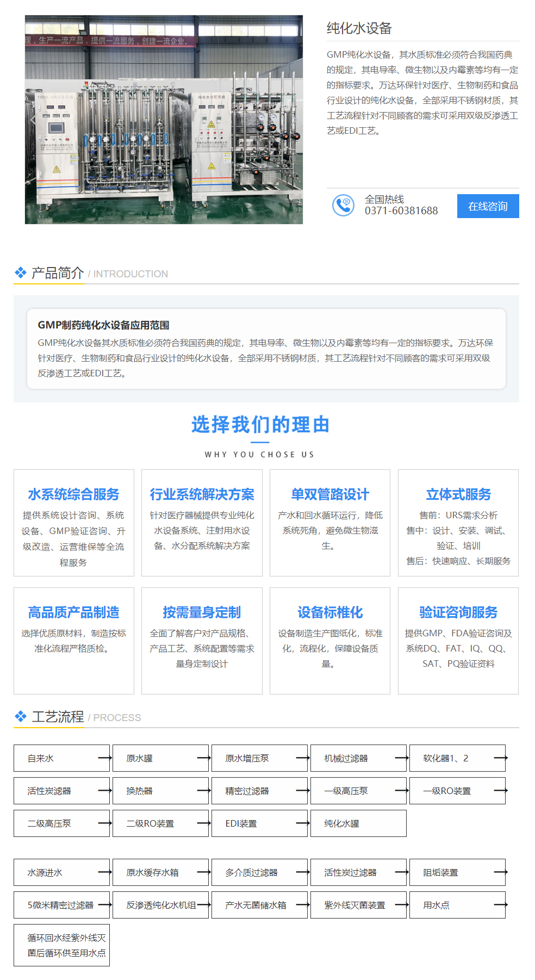Screen dimensions: 535x980
Task: Select the 纯化水罐 process box
Action: coord(358,823)
